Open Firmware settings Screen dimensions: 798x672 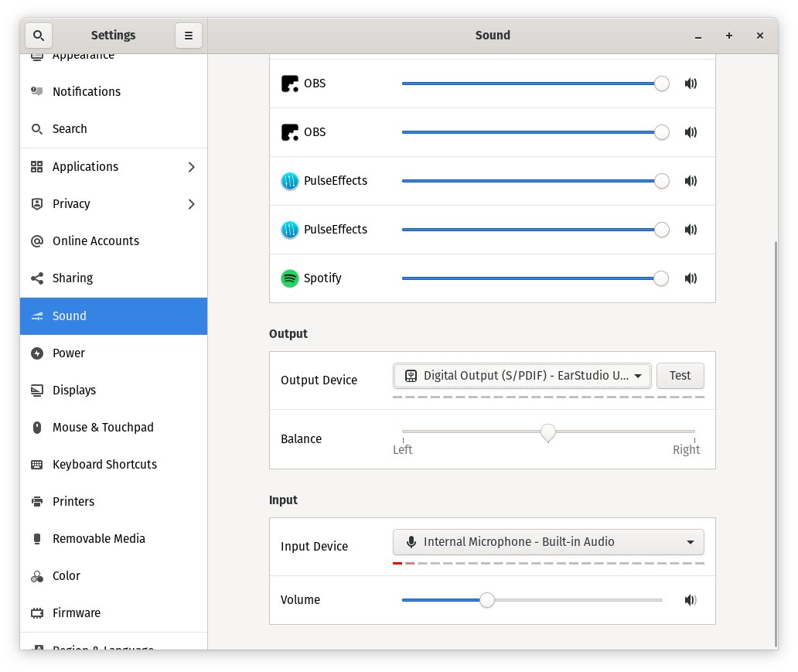point(114,613)
